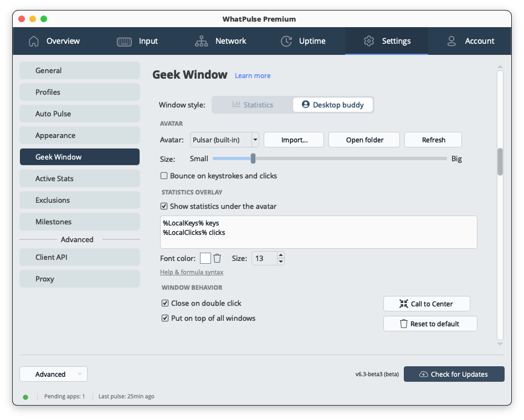Select Statistics window style

pos(253,105)
